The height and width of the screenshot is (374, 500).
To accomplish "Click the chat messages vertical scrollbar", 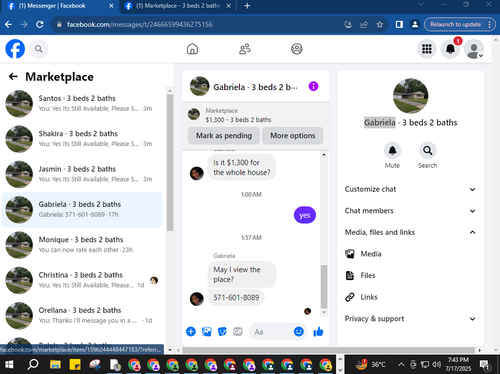I will pos(324,287).
